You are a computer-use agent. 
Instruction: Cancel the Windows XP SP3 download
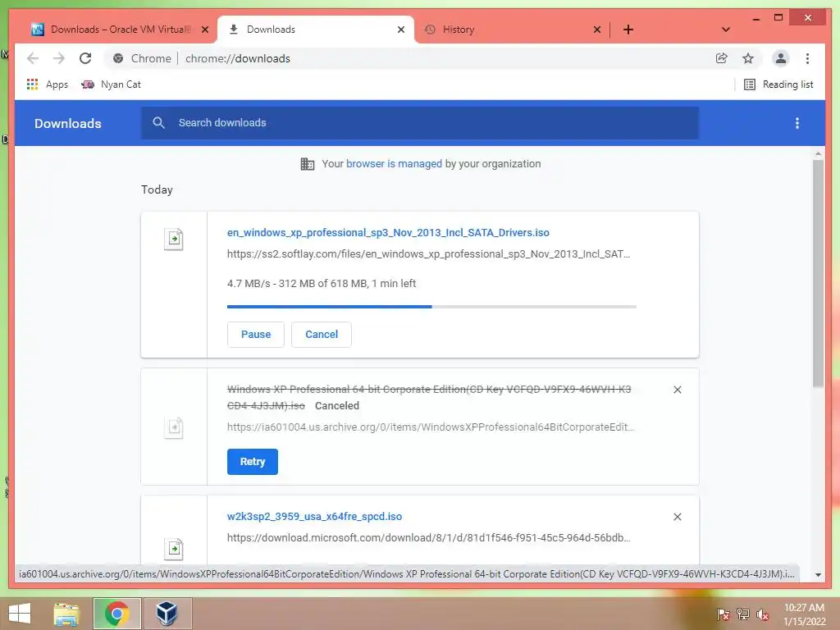point(322,335)
